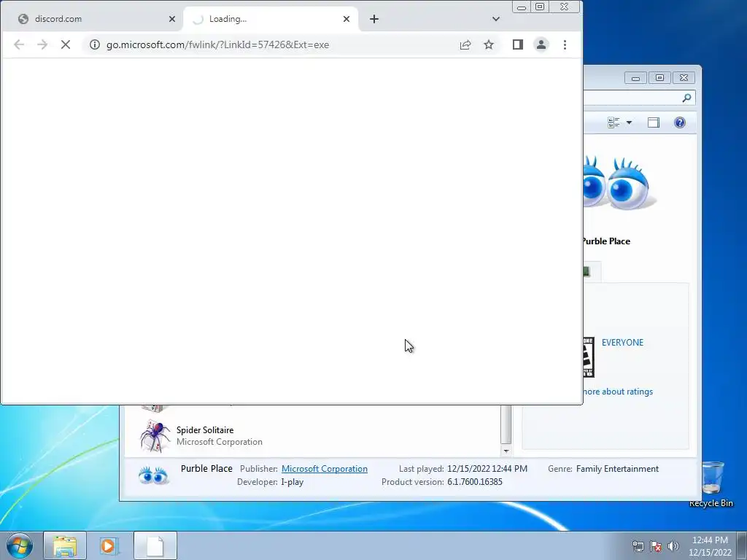
Task: Click the ESRB rating icon
Action: point(589,357)
